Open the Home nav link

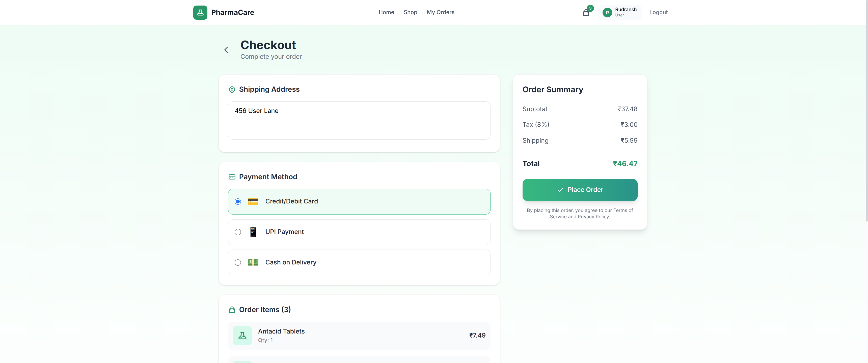[386, 12]
